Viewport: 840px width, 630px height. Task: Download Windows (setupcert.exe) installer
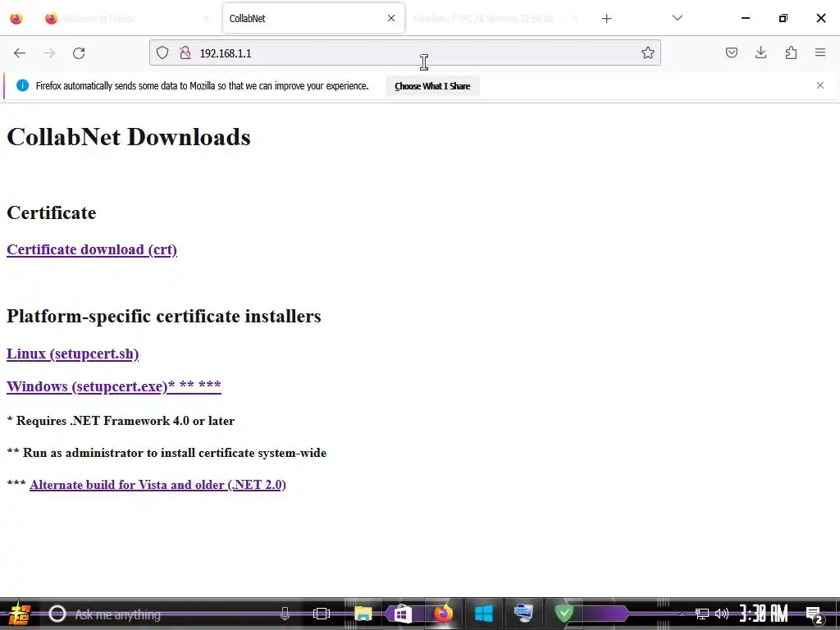tap(113, 386)
